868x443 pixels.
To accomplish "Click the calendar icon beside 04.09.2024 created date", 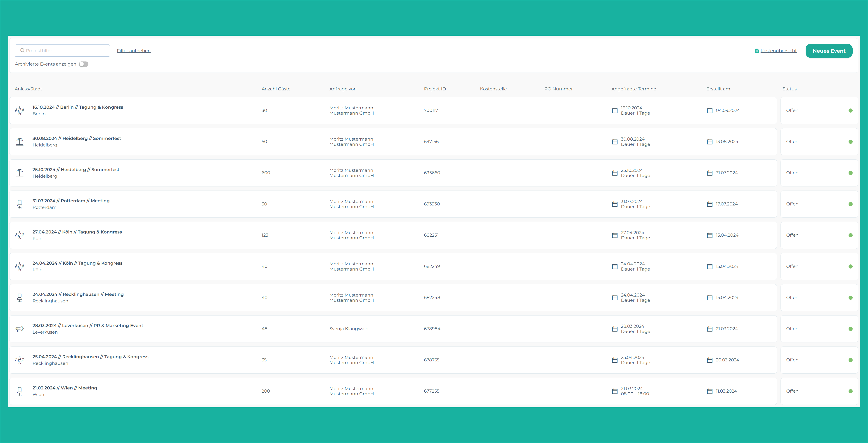I will point(710,111).
